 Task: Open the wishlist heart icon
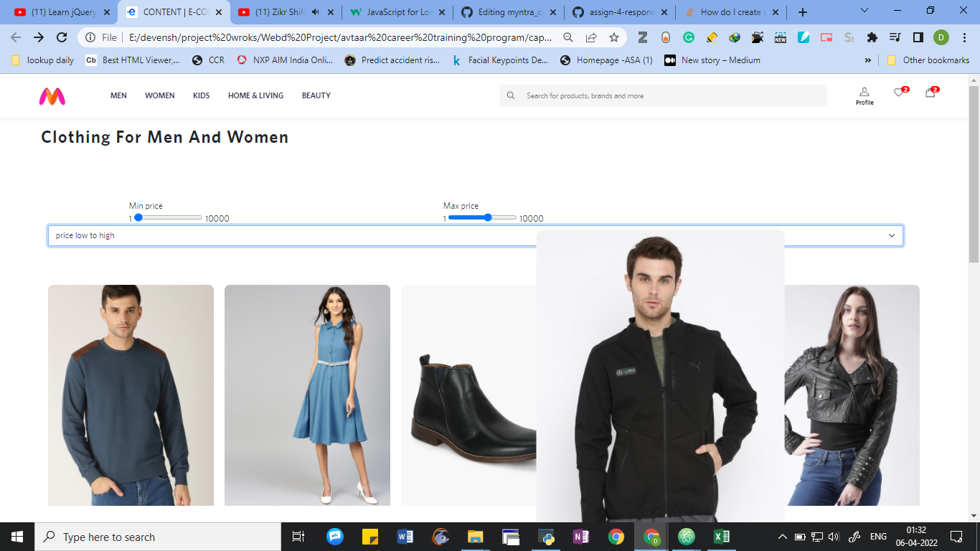coord(897,93)
